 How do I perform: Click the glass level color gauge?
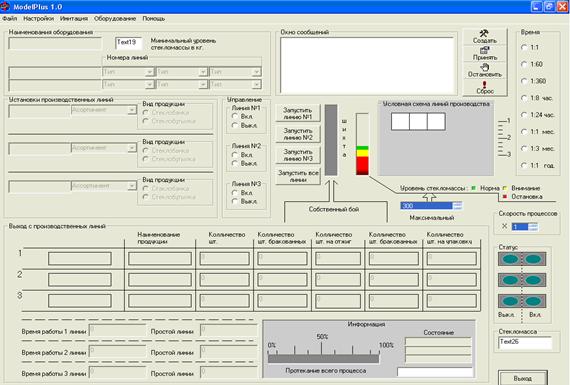click(x=362, y=144)
